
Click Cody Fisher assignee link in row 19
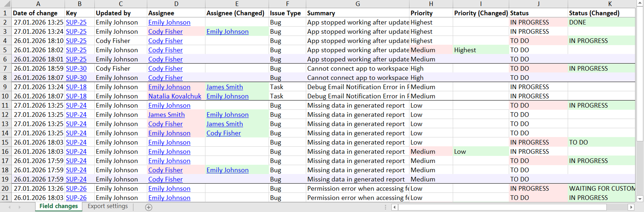[165, 179]
